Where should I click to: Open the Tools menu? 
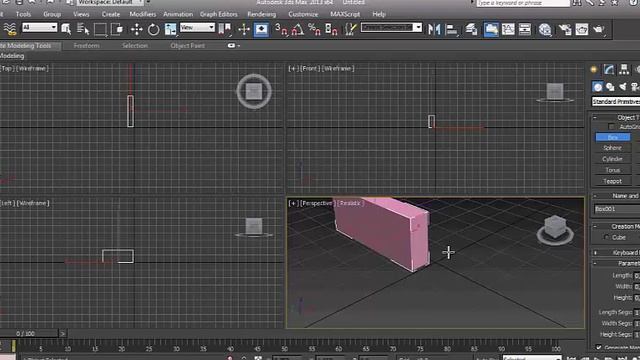[x=23, y=14]
